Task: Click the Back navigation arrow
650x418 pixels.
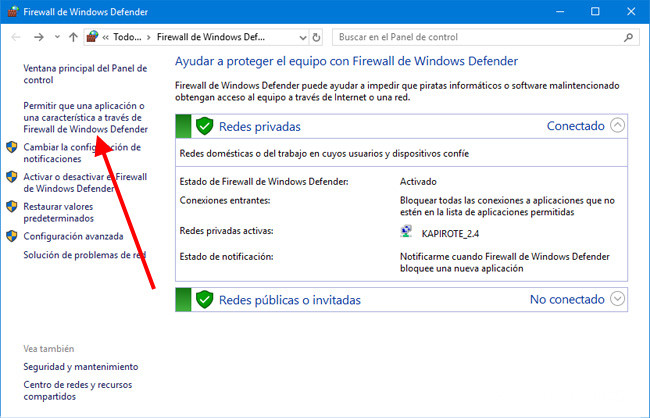Action: pos(14,37)
